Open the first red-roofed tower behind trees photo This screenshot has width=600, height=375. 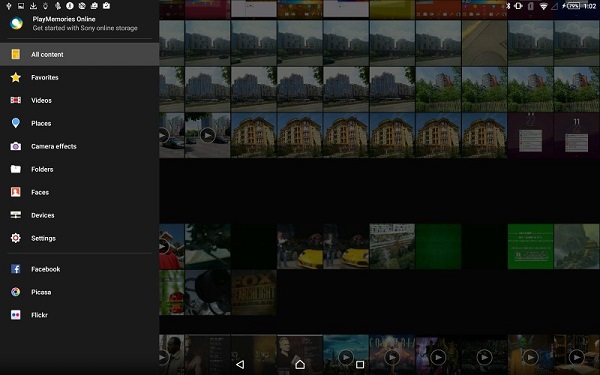[438, 89]
